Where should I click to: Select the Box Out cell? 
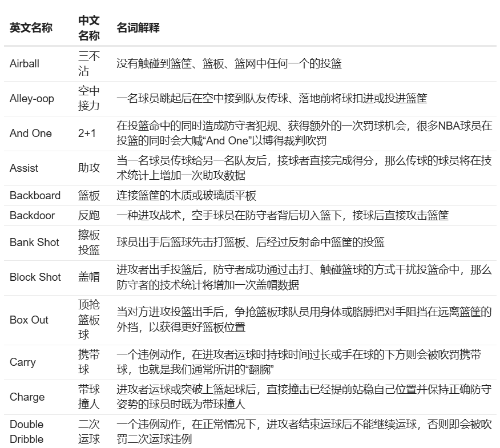click(29, 320)
